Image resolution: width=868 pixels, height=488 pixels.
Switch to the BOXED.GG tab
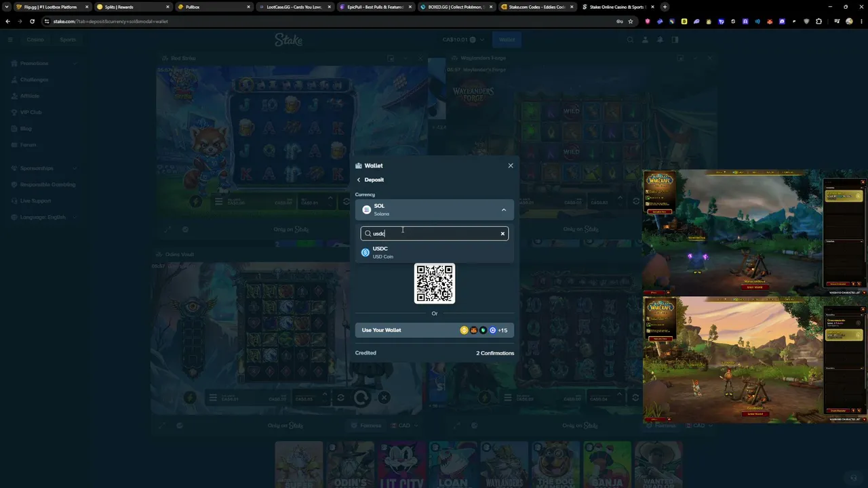[x=456, y=7]
